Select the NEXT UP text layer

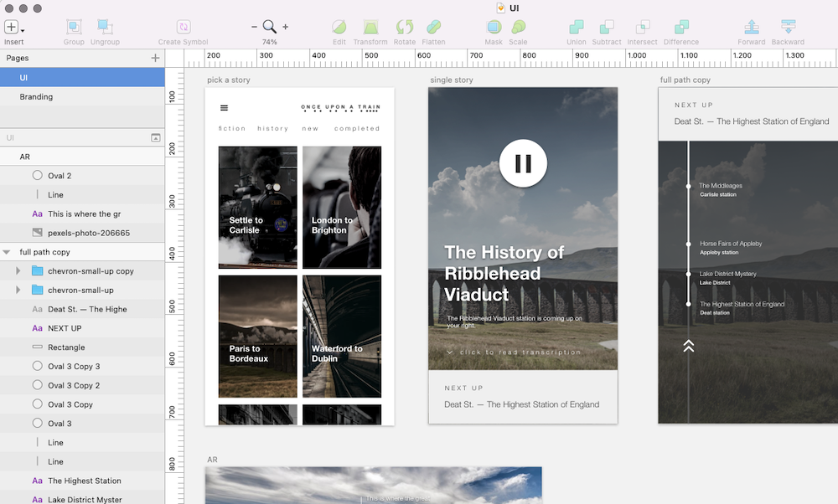pyautogui.click(x=82, y=328)
